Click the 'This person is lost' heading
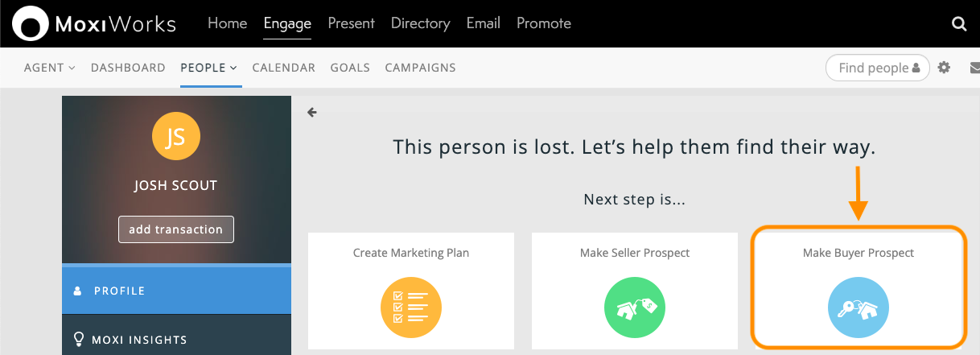The height and width of the screenshot is (355, 980). (x=634, y=147)
